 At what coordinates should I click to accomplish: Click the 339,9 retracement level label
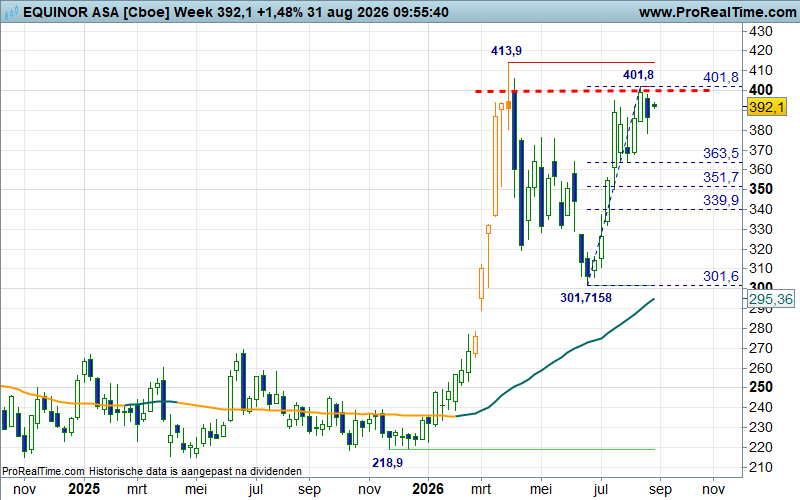tap(720, 200)
